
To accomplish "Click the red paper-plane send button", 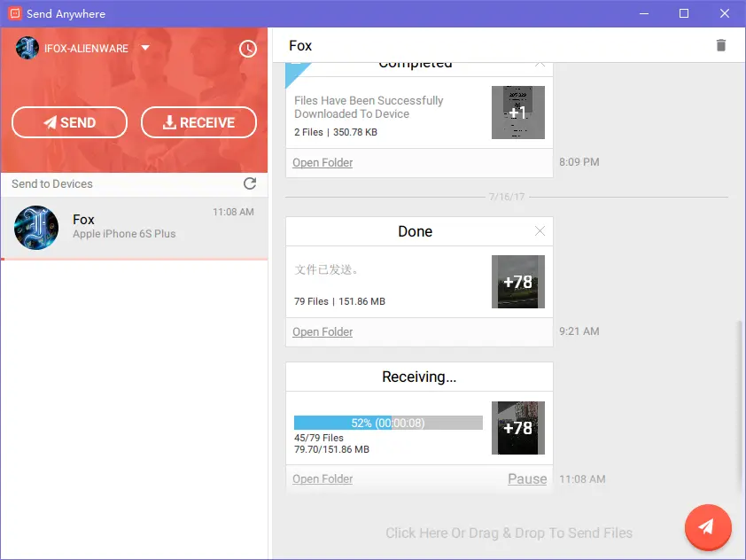I will 708,527.
